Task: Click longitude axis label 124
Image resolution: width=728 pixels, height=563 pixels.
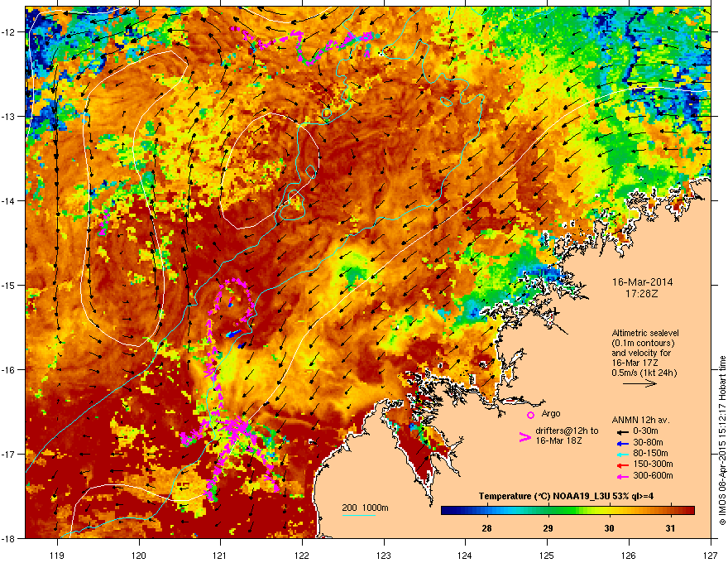Action: point(465,555)
